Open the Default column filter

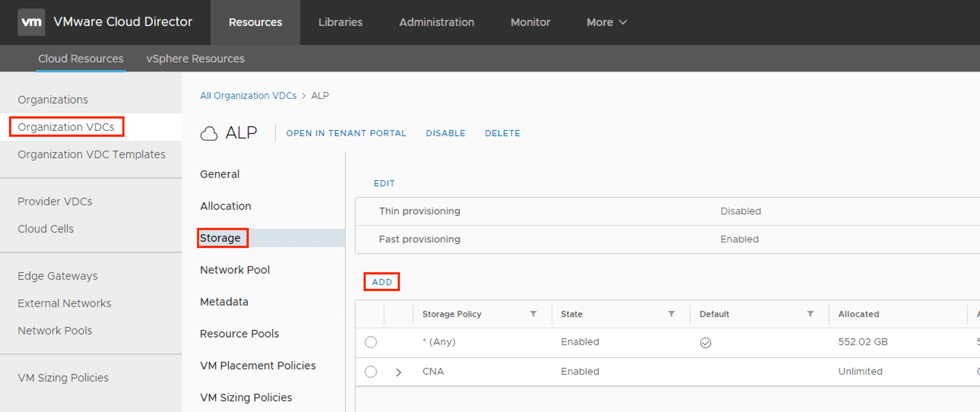tap(810, 314)
